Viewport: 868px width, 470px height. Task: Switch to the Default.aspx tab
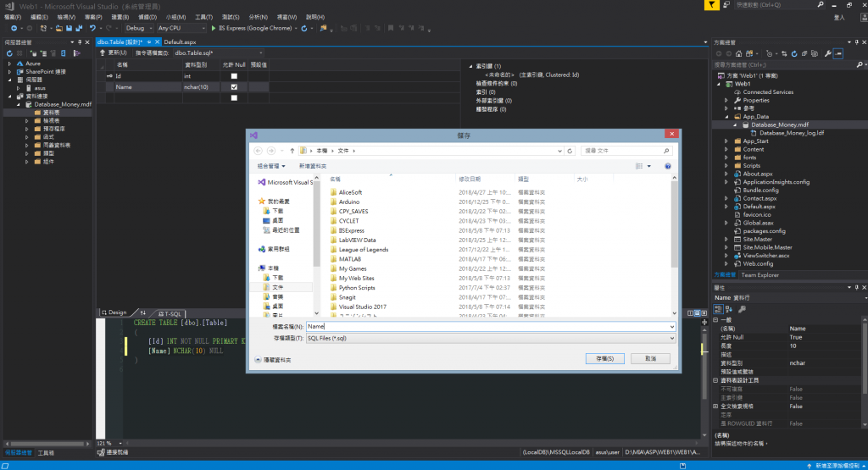(180, 42)
